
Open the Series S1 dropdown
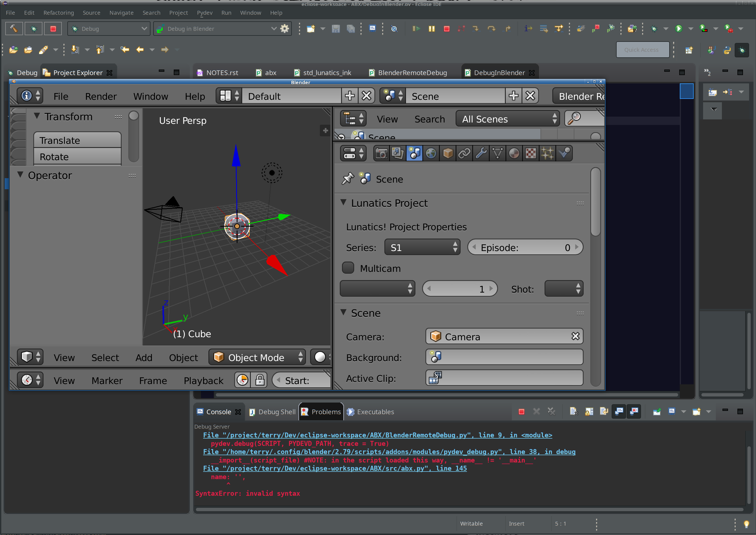click(422, 247)
